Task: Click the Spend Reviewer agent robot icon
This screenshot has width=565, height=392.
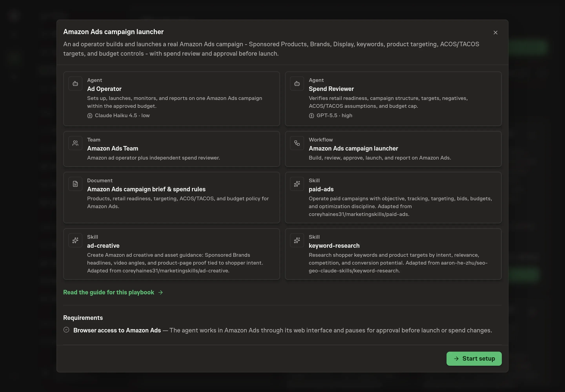Action: click(297, 84)
